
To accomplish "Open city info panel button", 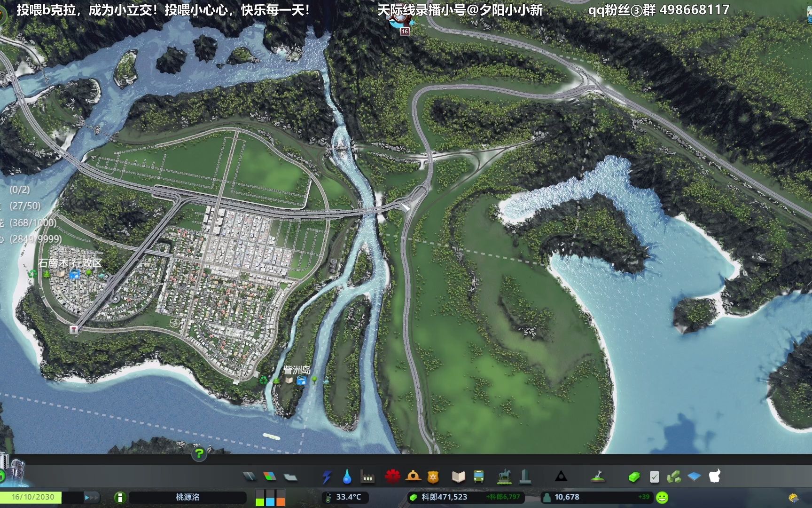I will coord(120,497).
